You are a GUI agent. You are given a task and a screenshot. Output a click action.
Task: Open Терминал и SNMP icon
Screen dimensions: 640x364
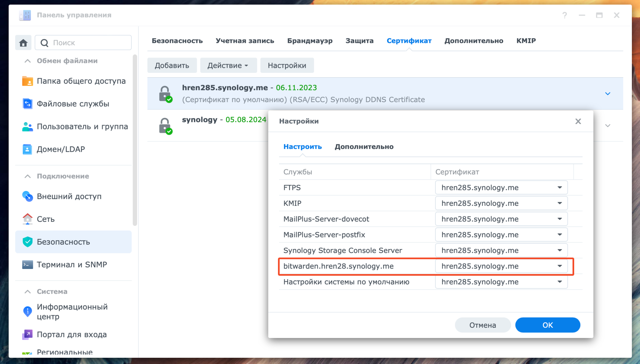[x=27, y=265]
